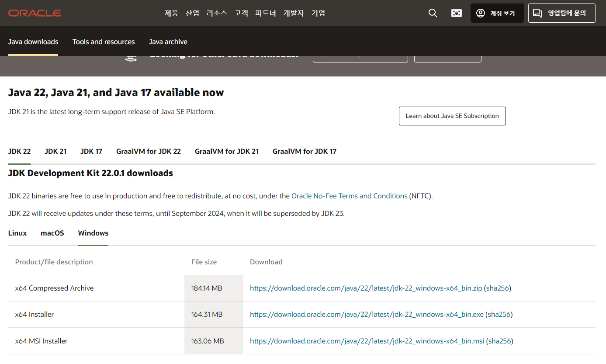This screenshot has height=364, width=606.
Task: Open GraalVM for JDK 21 tab
Action: point(227,151)
